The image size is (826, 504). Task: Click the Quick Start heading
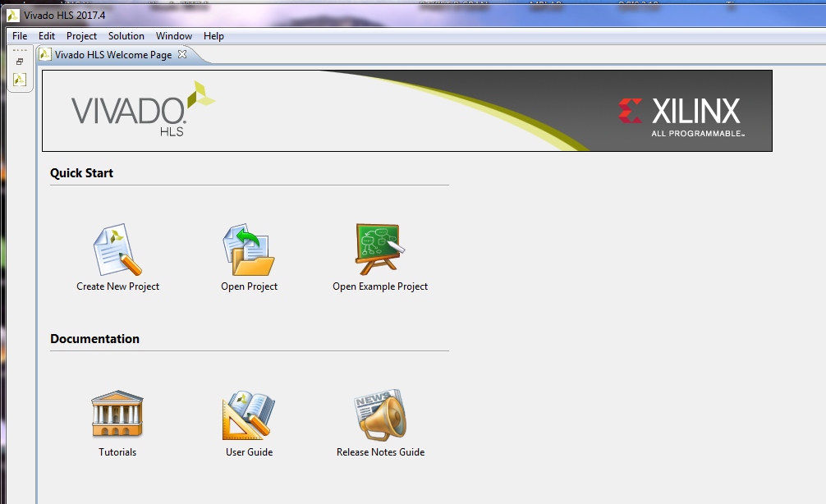tap(81, 172)
